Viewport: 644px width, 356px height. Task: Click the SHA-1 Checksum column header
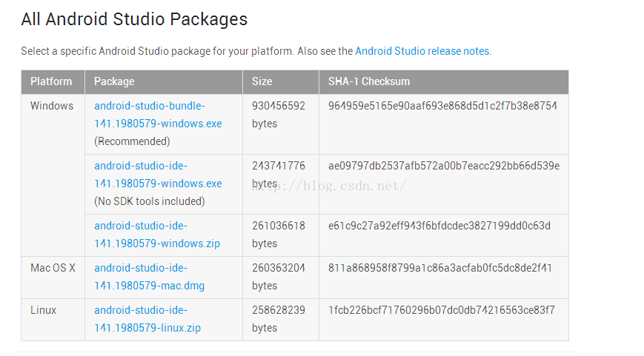tap(444, 81)
